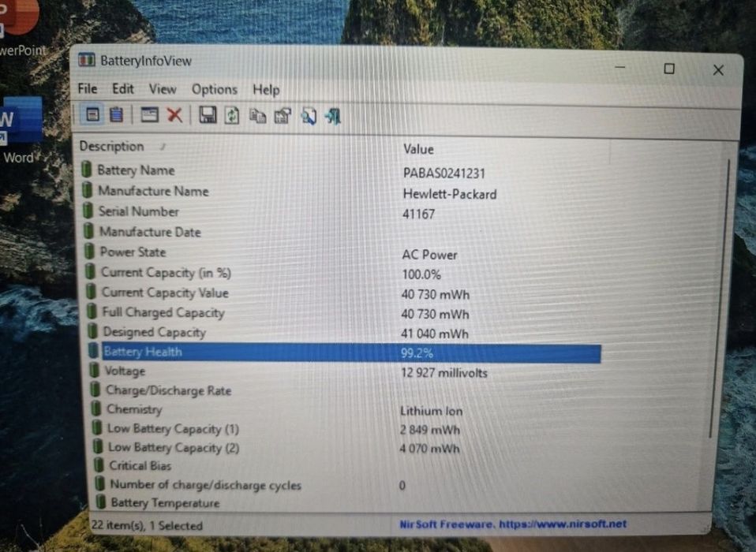Click the '4 070 mWh' value
756x552 pixels.
(429, 449)
